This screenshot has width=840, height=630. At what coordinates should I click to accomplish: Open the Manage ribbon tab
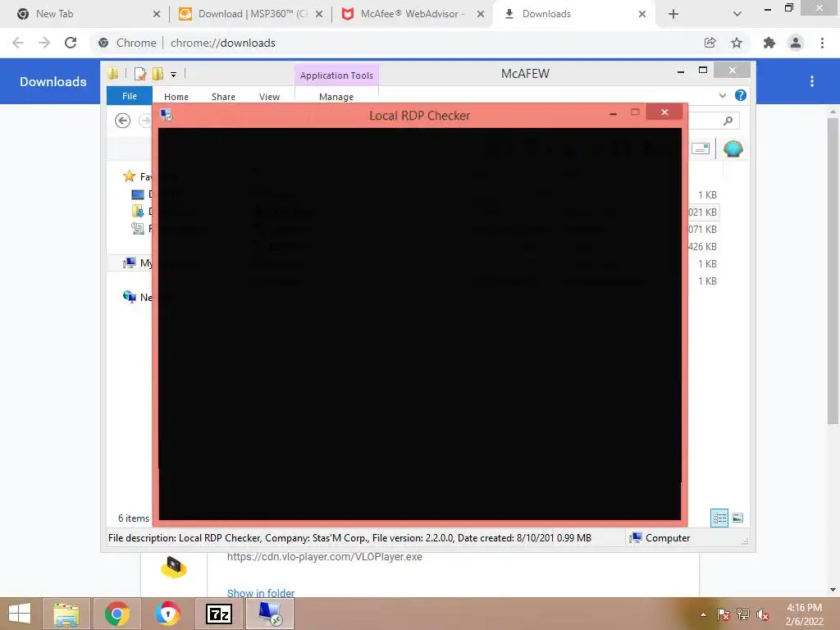click(336, 97)
